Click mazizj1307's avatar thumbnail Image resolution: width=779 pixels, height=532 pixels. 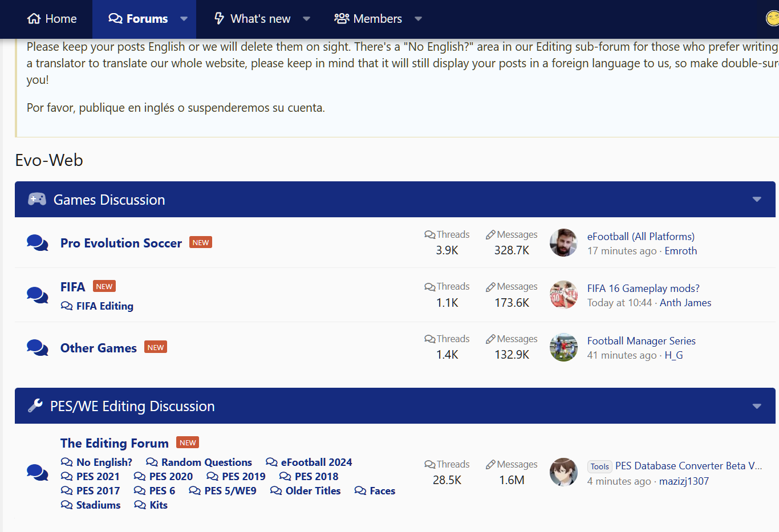click(563, 472)
